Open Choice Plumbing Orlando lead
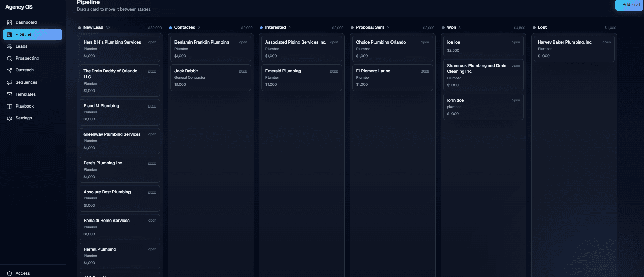Screen dimensions: 644x277 click(x=425, y=42)
